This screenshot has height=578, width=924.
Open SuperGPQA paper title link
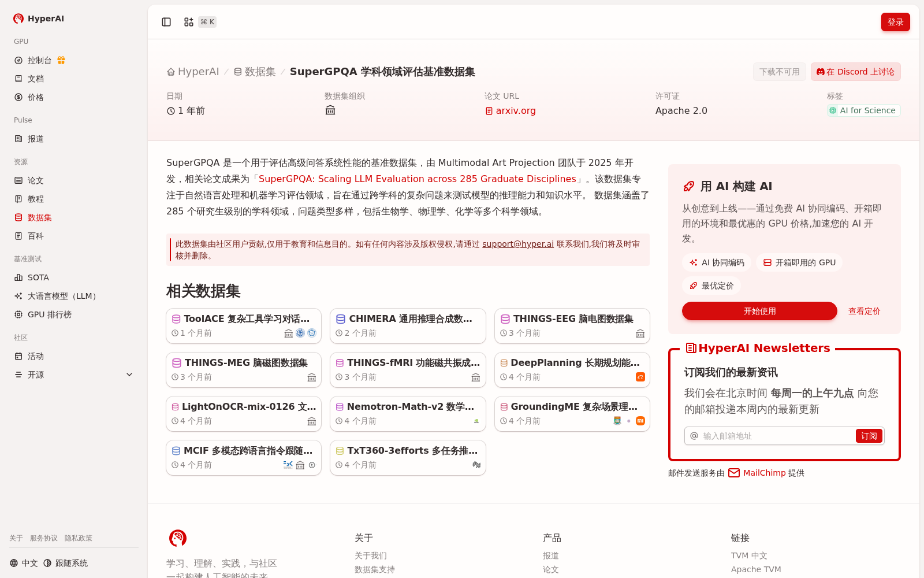[x=418, y=179]
